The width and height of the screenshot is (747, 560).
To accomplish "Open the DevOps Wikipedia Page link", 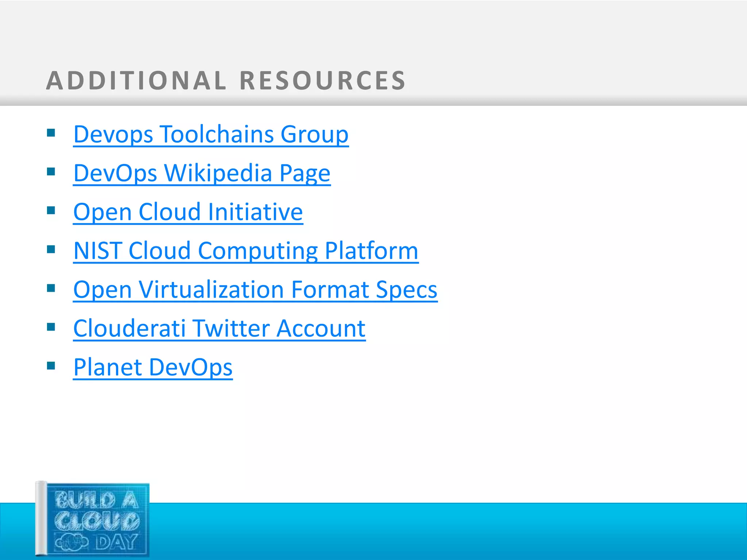I will [x=202, y=173].
